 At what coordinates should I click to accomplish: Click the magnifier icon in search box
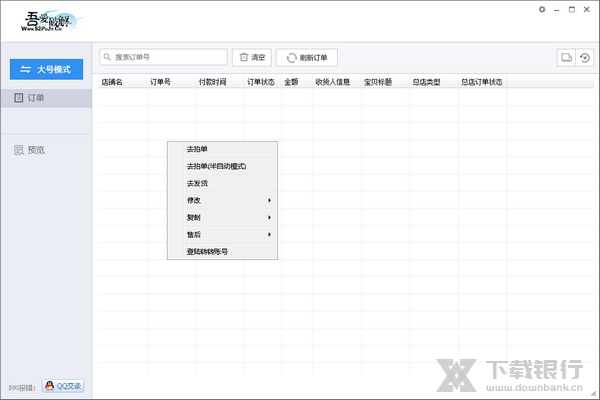[x=107, y=57]
